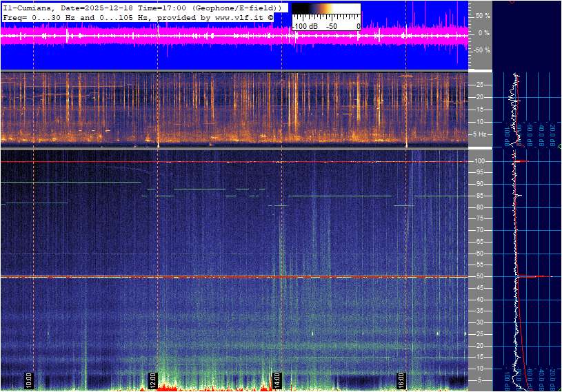Click the 10:00 time marker label
The height and width of the screenshot is (392, 562).
29,380
